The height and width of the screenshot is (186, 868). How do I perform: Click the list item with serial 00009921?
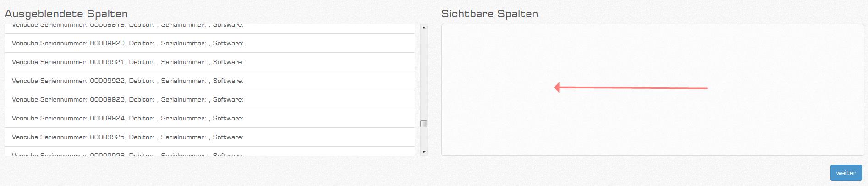[x=209, y=62]
